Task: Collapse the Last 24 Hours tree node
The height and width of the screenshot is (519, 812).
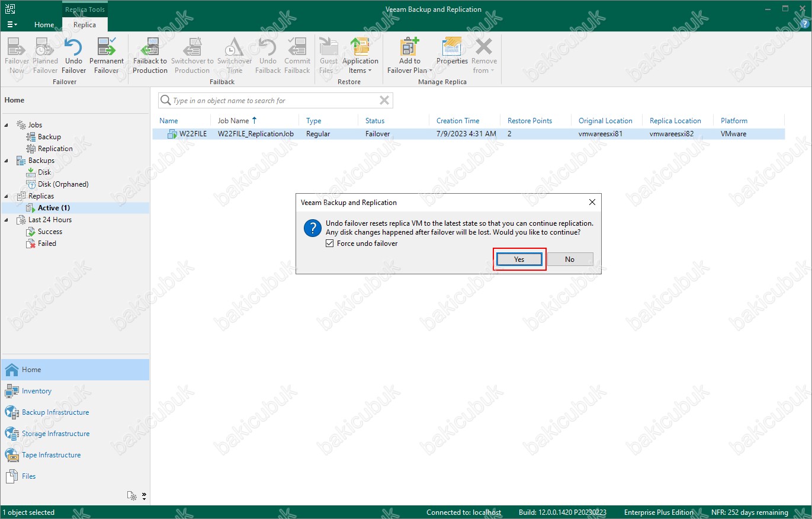Action: (7, 220)
